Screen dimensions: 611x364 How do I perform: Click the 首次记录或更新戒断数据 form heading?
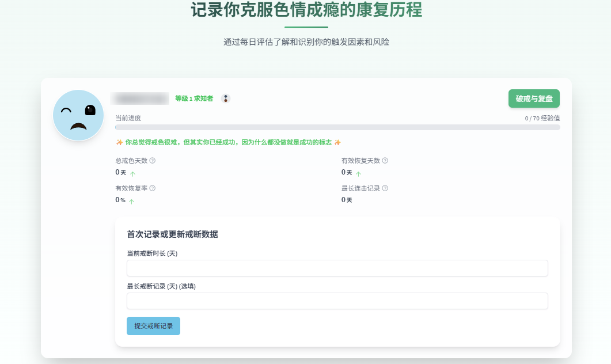(172, 234)
